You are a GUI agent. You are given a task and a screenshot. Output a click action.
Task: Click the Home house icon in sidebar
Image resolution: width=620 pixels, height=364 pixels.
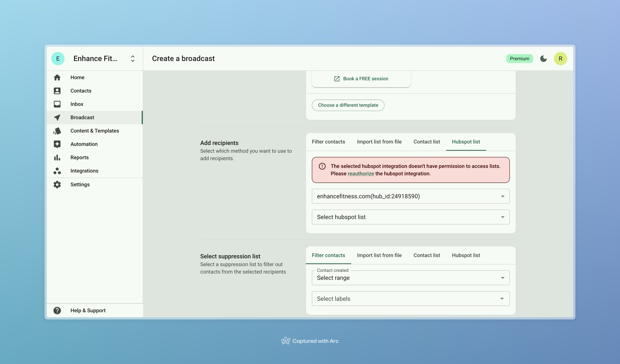(x=57, y=77)
